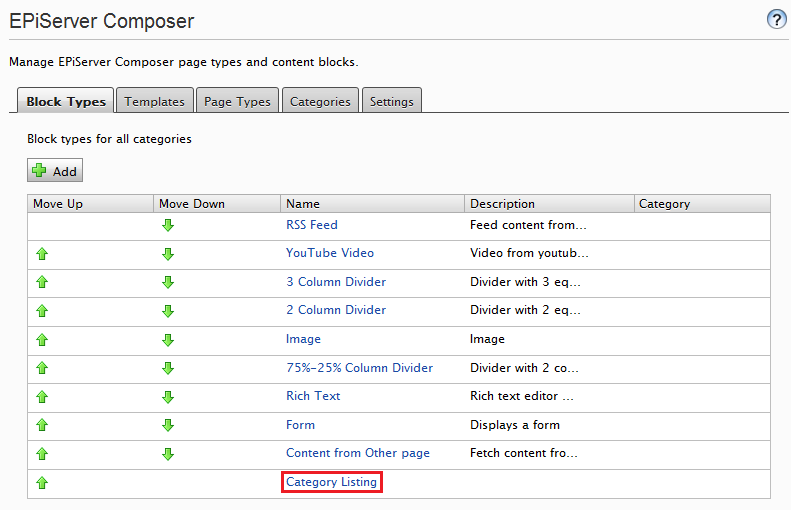Image resolution: width=791 pixels, height=510 pixels.
Task: Move 2 Column Divider down
Action: tap(168, 311)
